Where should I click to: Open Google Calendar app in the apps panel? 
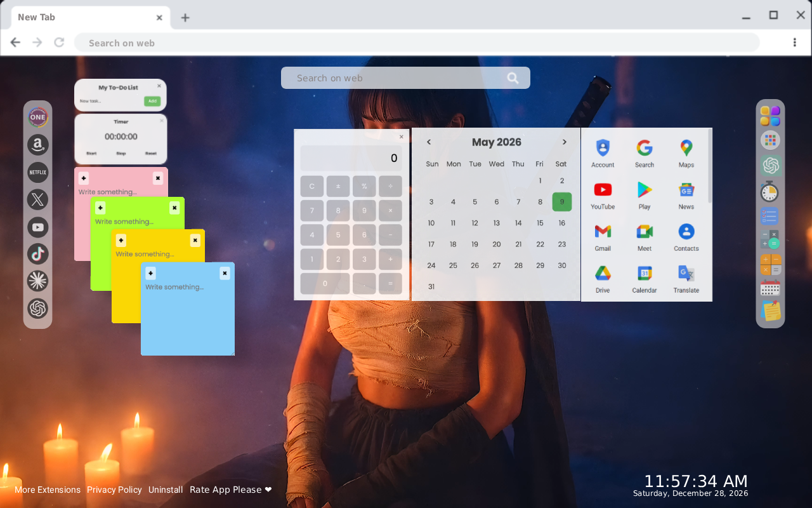click(645, 279)
